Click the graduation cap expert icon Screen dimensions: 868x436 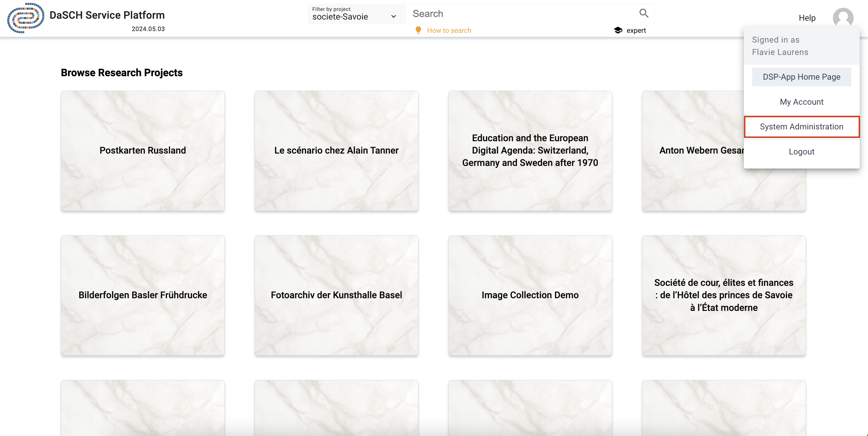point(618,30)
